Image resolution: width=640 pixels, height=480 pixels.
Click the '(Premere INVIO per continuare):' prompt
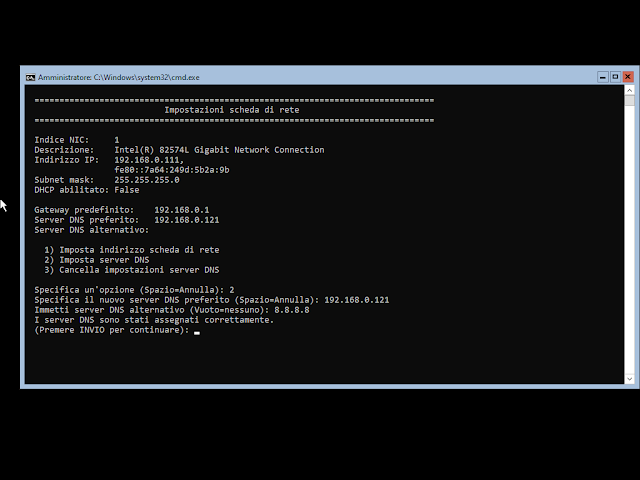[112, 330]
